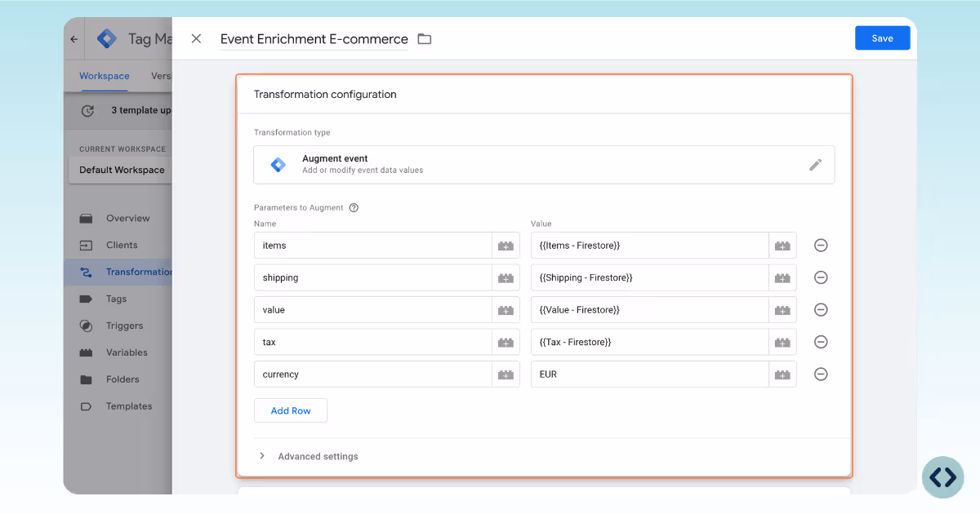Remove the tax parameter row
This screenshot has height=514, width=980.
822,342
